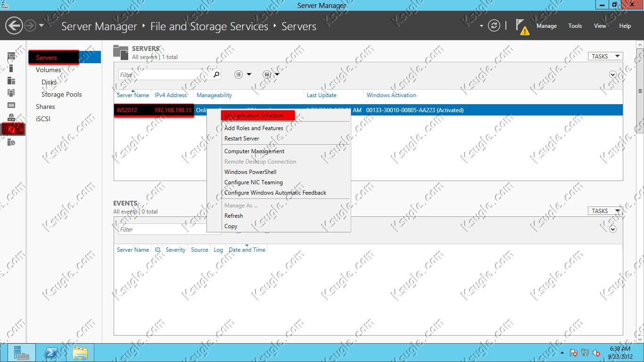The image size is (644, 362).
Task: Click the WS2012 server name cell
Action: coord(127,110)
